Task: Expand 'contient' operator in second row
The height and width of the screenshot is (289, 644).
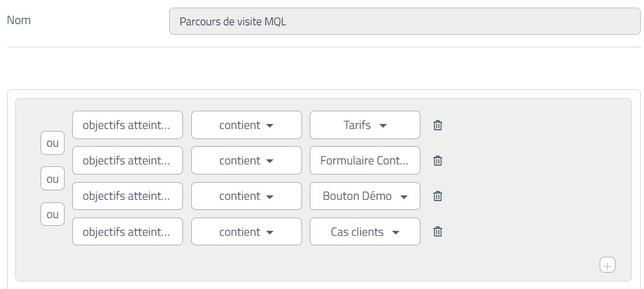Action: (x=246, y=161)
